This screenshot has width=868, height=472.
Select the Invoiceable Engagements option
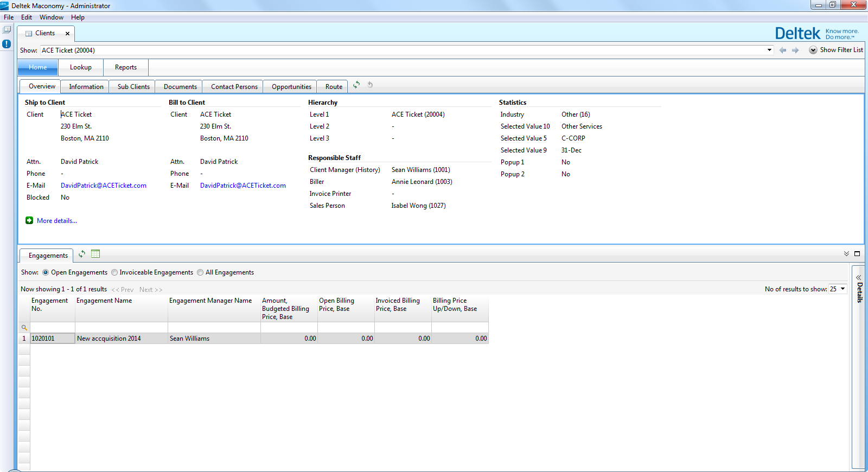(x=114, y=272)
